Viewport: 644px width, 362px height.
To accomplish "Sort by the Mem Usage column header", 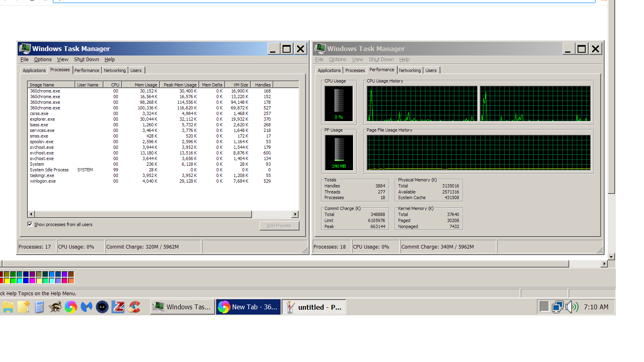I will tap(141, 85).
